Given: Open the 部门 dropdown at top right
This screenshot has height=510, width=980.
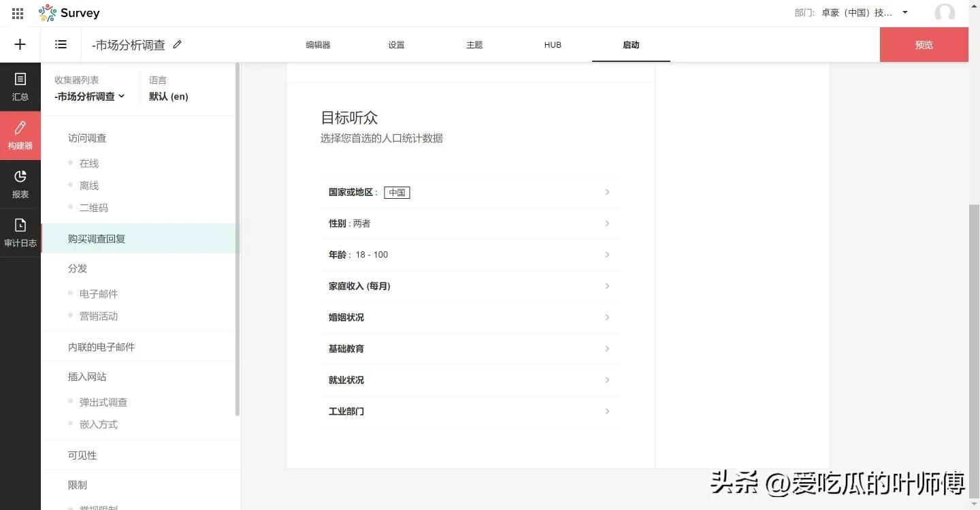Looking at the screenshot, I should click(x=904, y=12).
